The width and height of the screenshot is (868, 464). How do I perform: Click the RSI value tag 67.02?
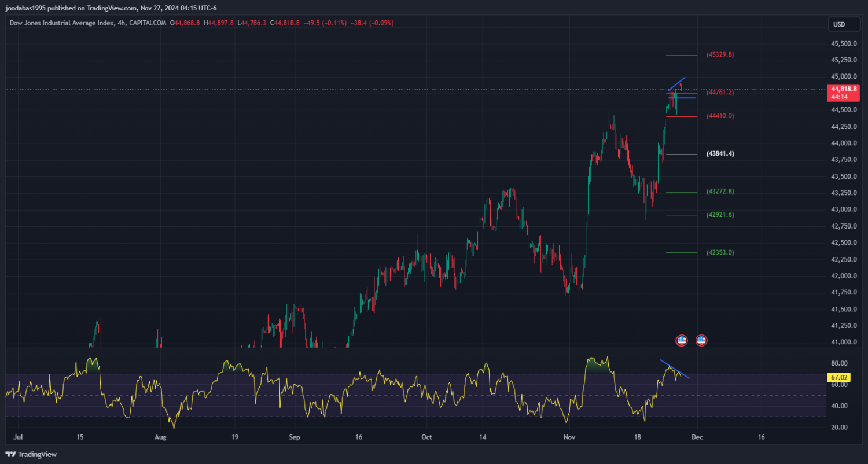[x=838, y=377]
